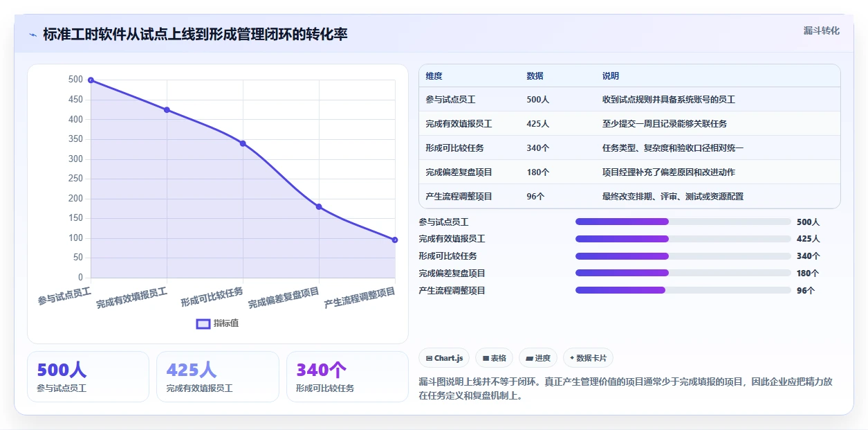Click the 数据卡片 tag chip
This screenshot has width=868, height=430.
588,358
